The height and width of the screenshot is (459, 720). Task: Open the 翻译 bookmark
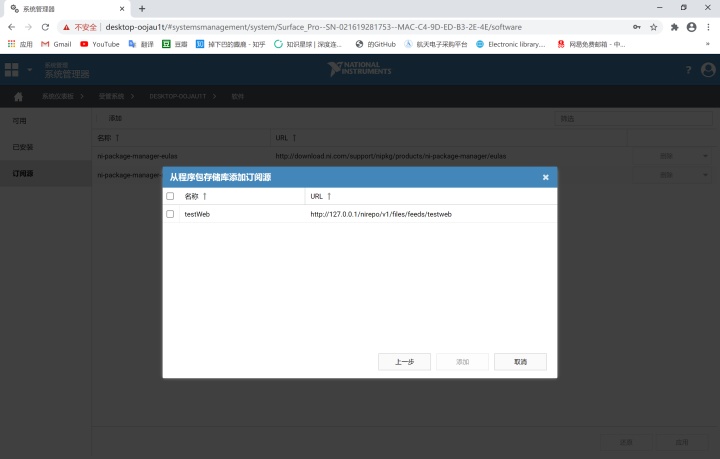click(141, 44)
